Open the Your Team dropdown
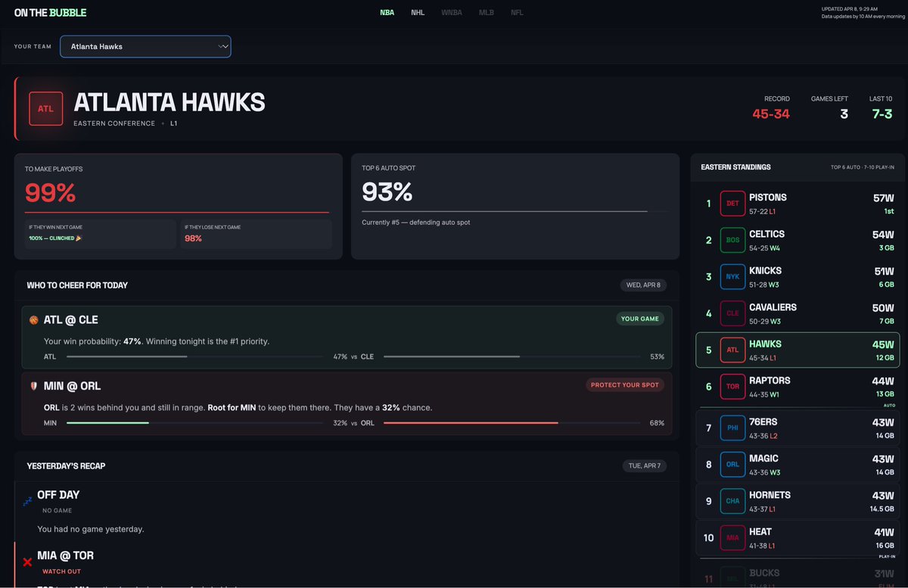Image resolution: width=908 pixels, height=588 pixels. pyautogui.click(x=145, y=46)
